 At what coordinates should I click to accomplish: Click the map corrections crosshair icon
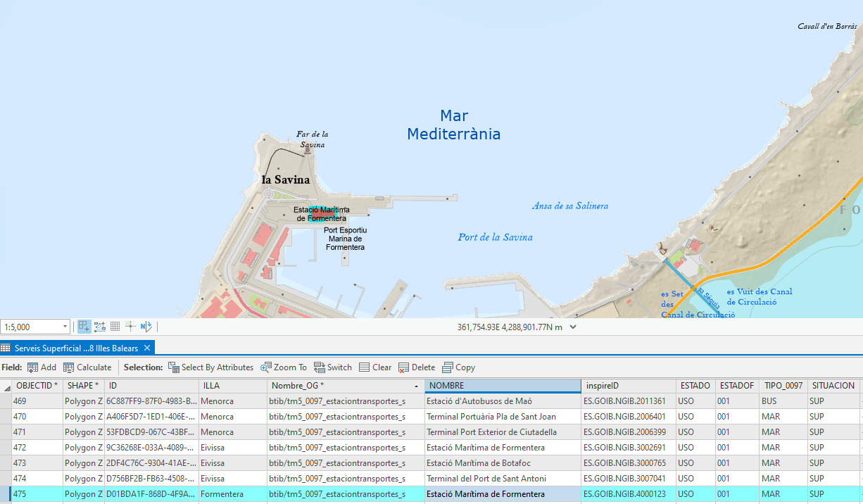(130, 327)
